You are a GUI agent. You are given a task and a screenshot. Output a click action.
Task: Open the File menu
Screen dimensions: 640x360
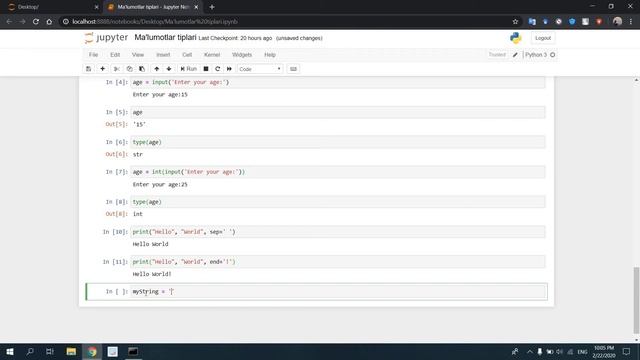[93, 55]
